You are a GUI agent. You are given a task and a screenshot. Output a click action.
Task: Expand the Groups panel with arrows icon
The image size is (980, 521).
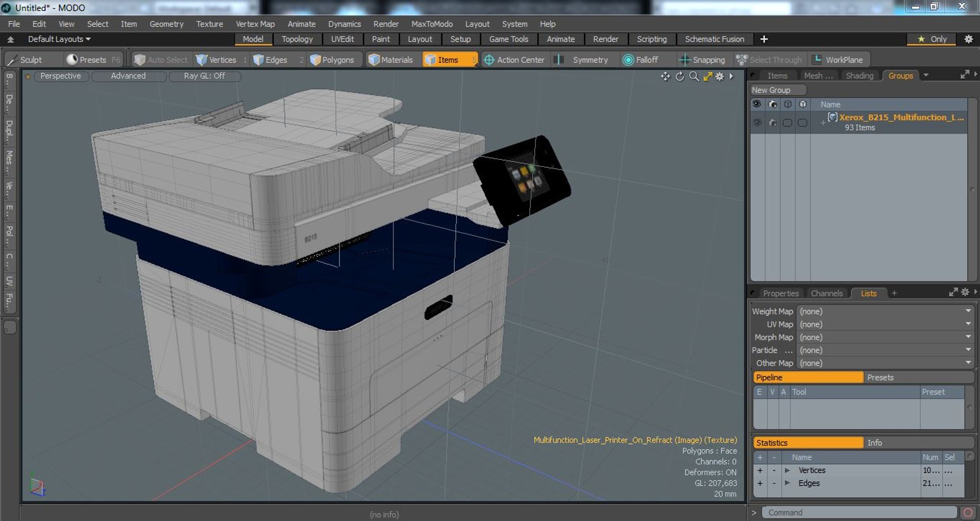tap(965, 75)
